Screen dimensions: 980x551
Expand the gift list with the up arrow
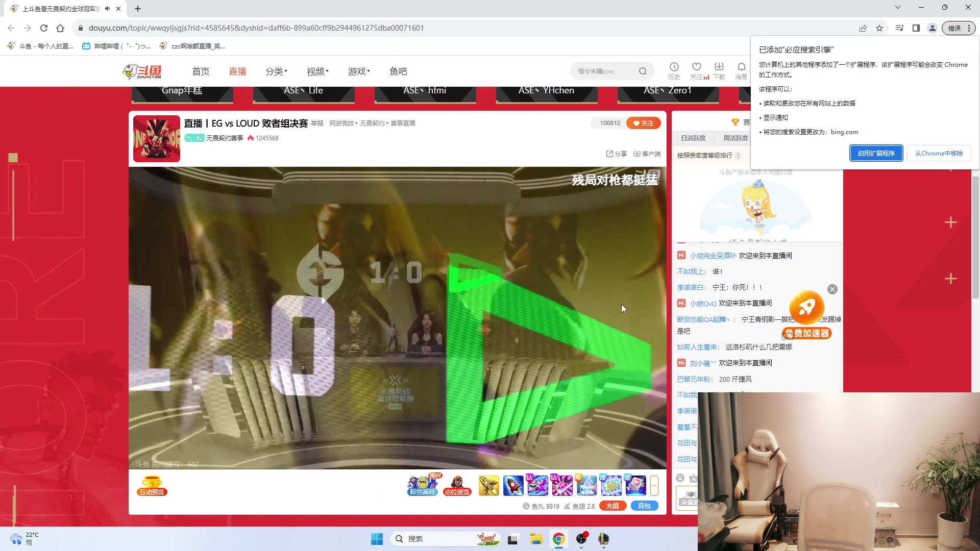click(654, 485)
